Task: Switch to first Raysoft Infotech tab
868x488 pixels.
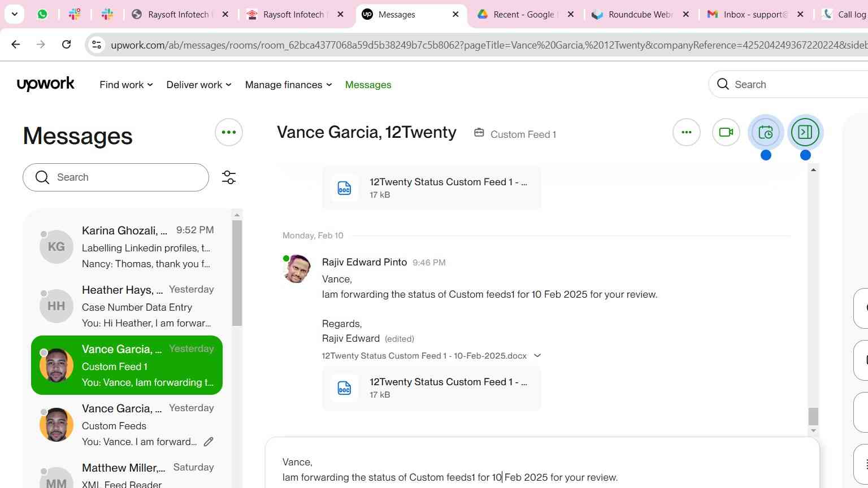Action: [x=180, y=14]
